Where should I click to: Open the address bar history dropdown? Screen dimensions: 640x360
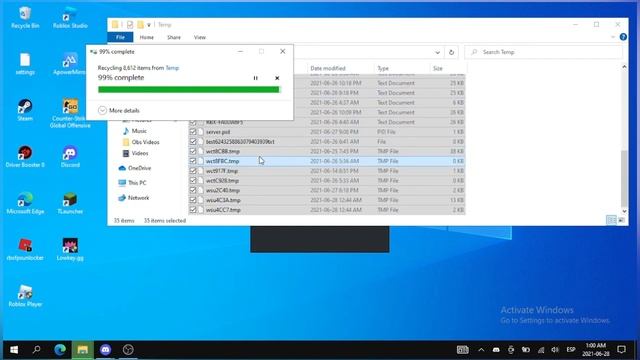click(437, 52)
